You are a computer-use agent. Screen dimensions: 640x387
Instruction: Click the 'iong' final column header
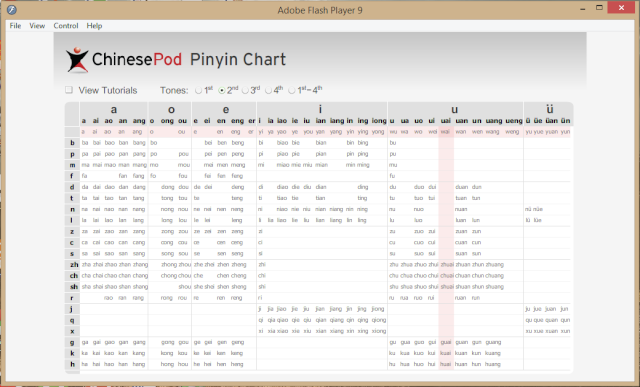pyautogui.click(x=379, y=121)
